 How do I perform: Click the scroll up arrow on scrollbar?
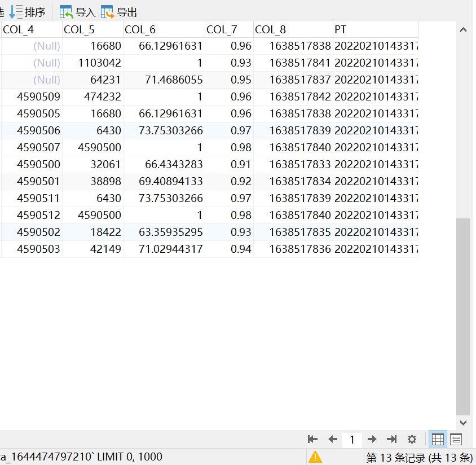tap(463, 30)
